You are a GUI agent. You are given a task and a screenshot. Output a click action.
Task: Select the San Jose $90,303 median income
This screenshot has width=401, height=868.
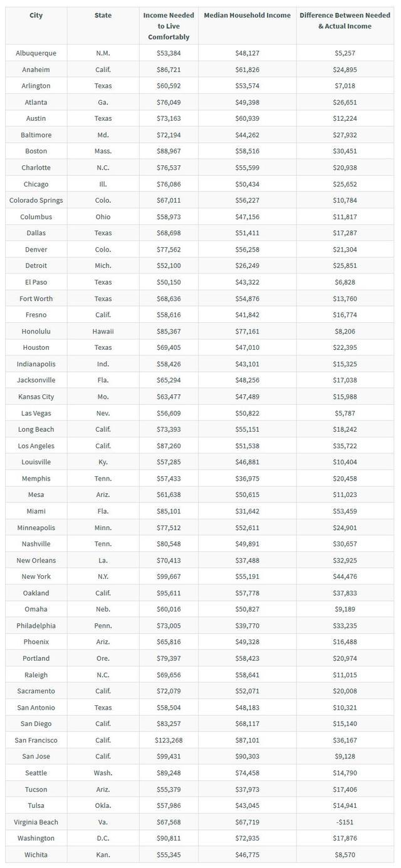pyautogui.click(x=247, y=757)
